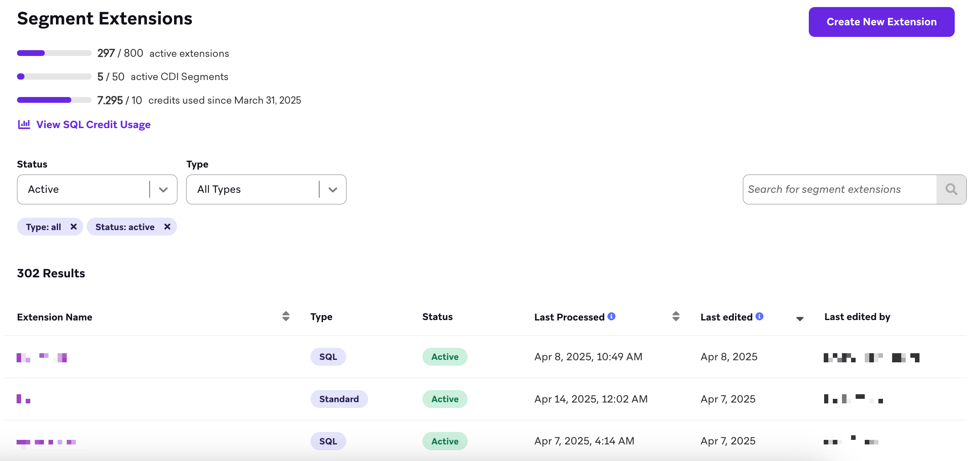Image resolution: width=980 pixels, height=461 pixels.
Task: Toggle Last edited descending sort arrow
Action: click(800, 318)
